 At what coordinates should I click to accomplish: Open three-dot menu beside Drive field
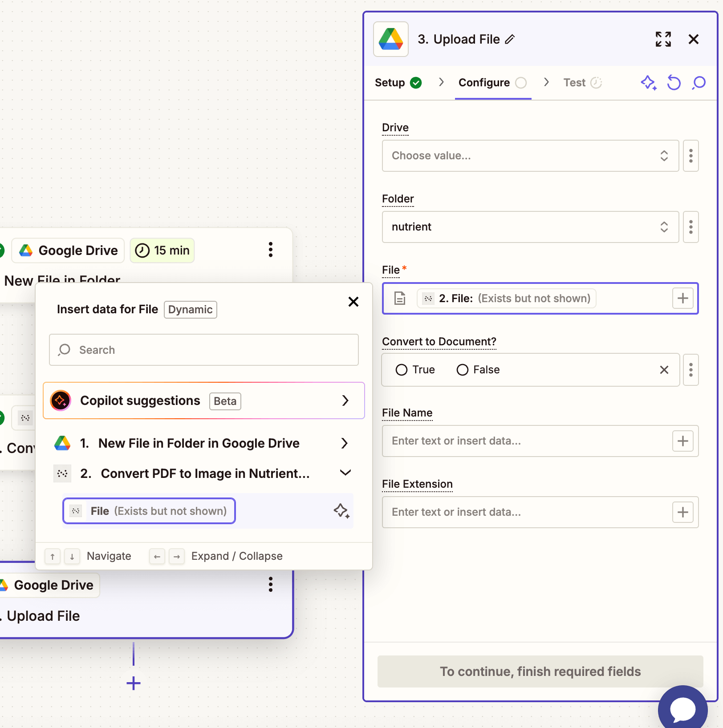click(691, 156)
